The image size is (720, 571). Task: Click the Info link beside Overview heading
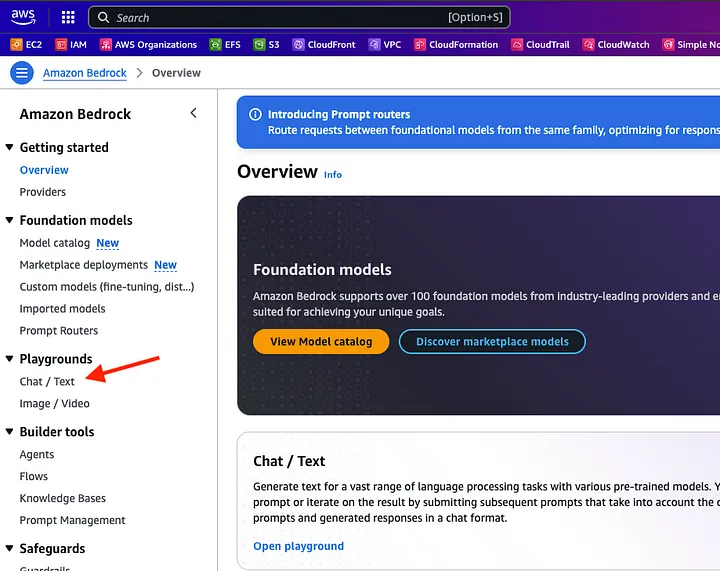click(333, 175)
